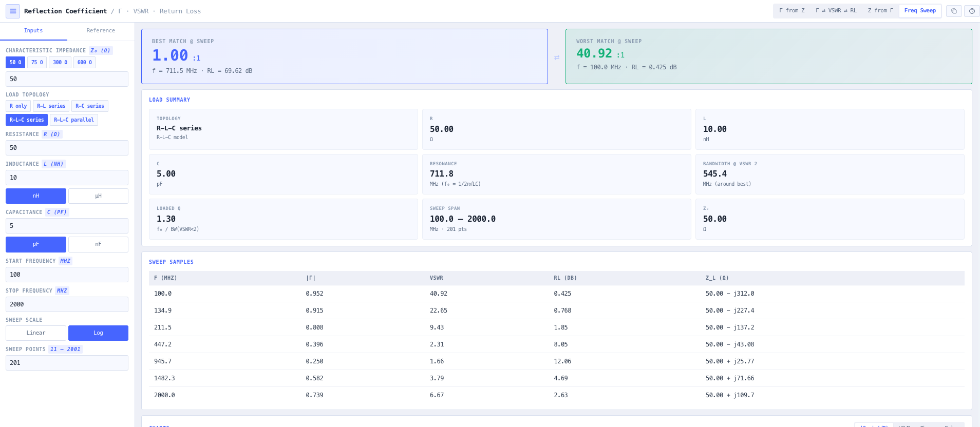Select the Inputs tab
The height and width of the screenshot is (427, 980).
(x=33, y=31)
